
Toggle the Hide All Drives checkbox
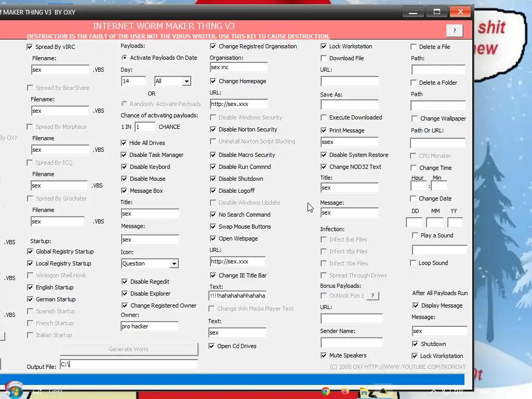[x=124, y=143]
